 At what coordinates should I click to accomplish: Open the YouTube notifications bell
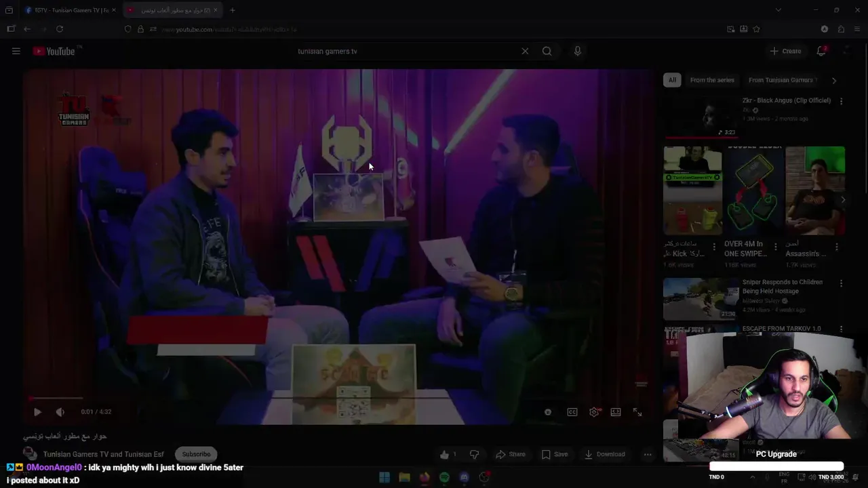821,51
